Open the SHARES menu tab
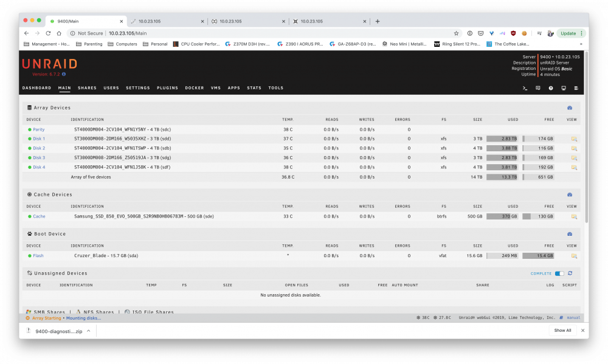608x364 pixels. pos(87,88)
